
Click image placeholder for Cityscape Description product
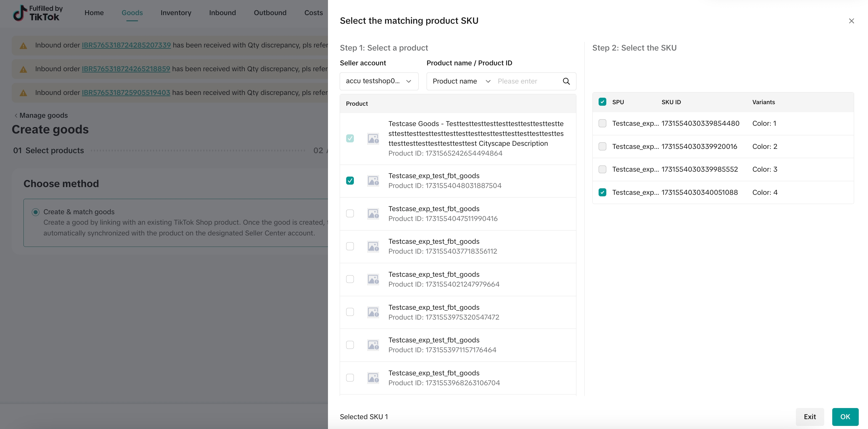click(x=373, y=138)
